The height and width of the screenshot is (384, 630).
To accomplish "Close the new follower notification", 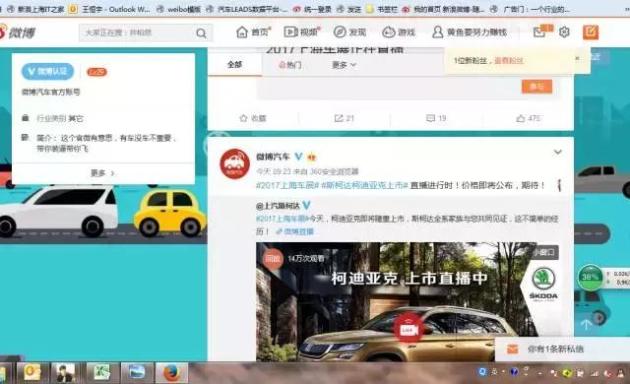I will (577, 58).
